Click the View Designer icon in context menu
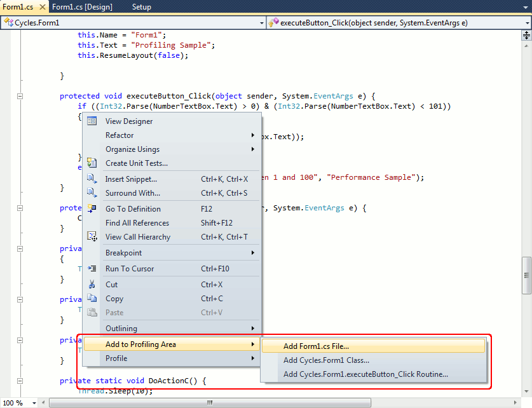532x408 pixels. point(92,121)
